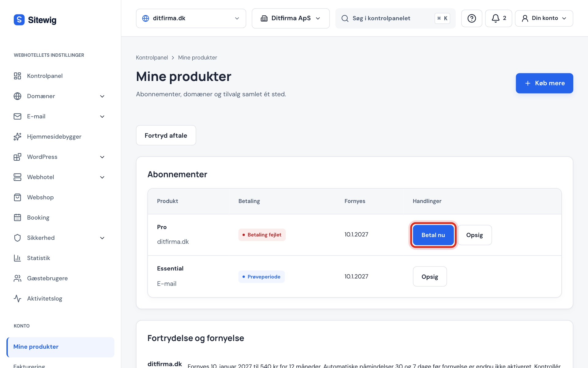Click the Sitewig logo icon
The height and width of the screenshot is (368, 588).
[x=19, y=20]
